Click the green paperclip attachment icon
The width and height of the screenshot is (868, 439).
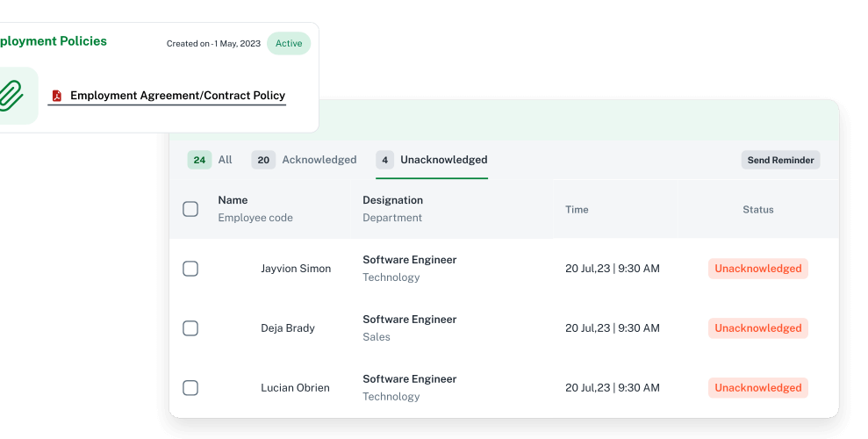[11, 95]
